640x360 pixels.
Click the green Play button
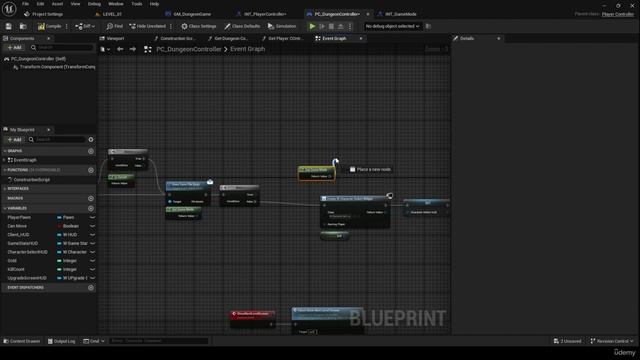312,26
